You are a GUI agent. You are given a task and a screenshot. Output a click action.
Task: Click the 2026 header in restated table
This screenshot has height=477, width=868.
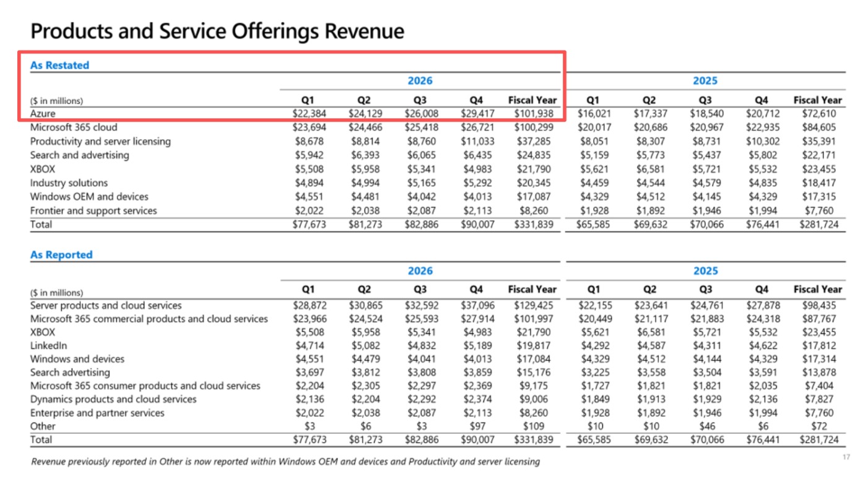[x=420, y=81]
